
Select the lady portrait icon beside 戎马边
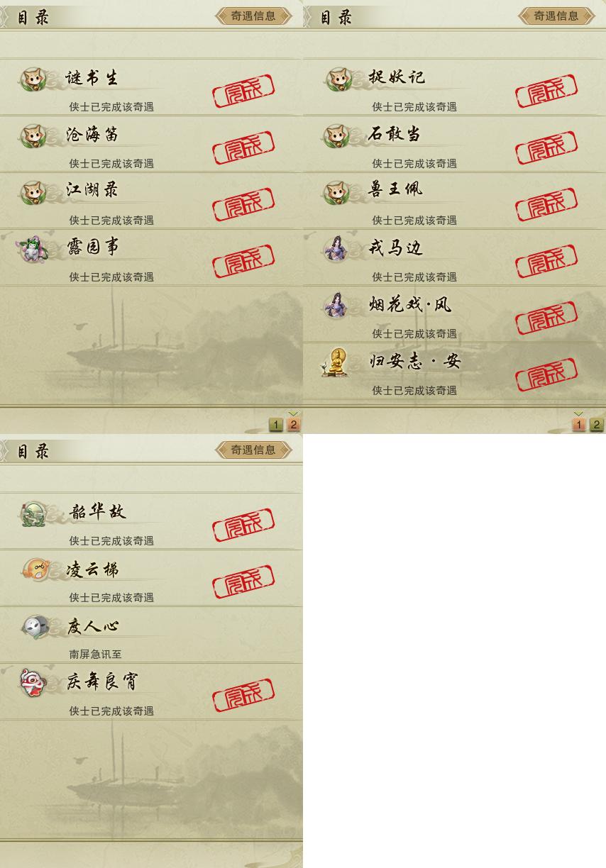[335, 249]
